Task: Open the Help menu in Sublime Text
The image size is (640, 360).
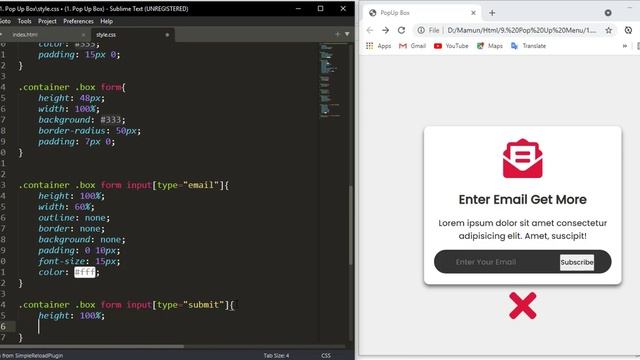Action: coord(107,21)
